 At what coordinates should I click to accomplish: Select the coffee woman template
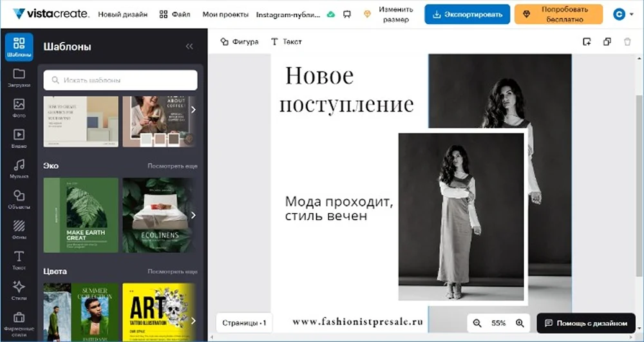tap(158, 122)
